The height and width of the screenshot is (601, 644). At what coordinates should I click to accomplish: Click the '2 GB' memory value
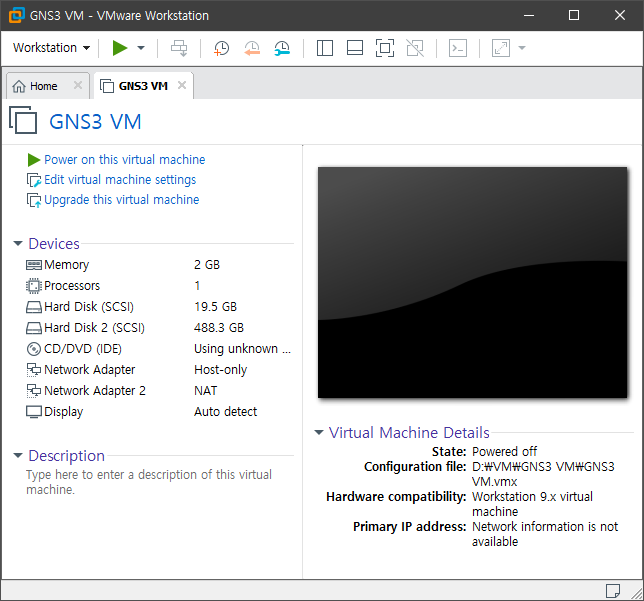point(207,265)
